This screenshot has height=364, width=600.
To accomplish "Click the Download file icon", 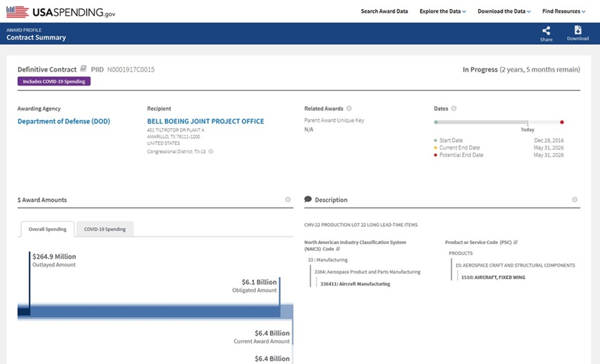I will click(578, 30).
